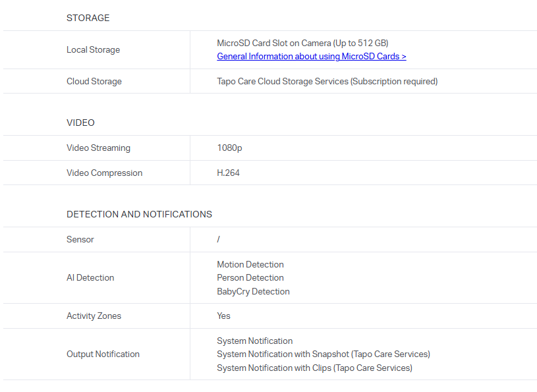Select the Activity Zones row label

94,316
